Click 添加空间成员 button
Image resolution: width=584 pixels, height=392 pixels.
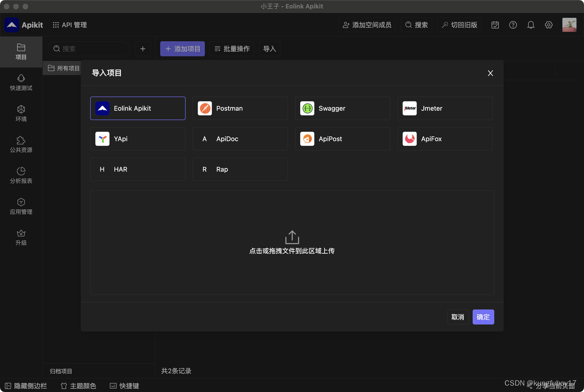(367, 25)
